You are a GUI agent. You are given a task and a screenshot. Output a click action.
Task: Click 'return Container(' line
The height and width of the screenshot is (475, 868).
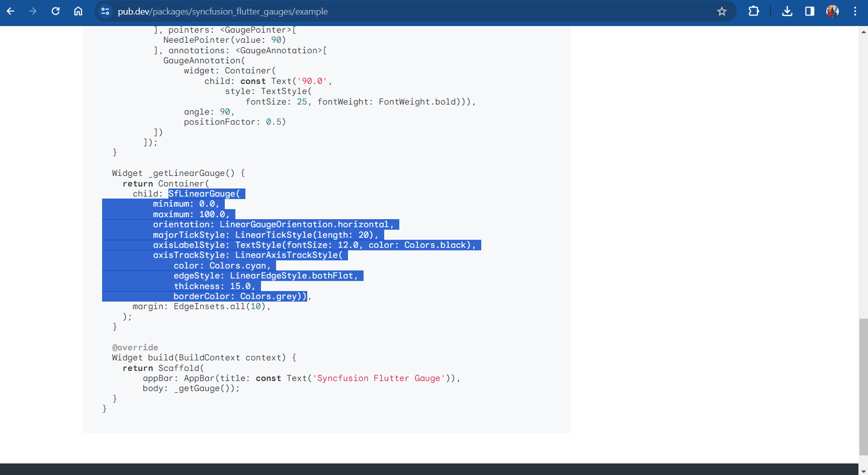pos(166,184)
